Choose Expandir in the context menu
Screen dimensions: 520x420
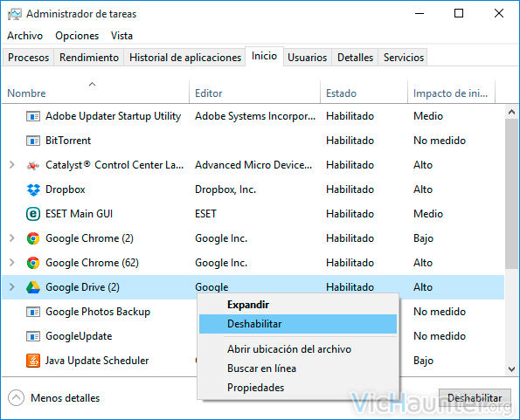pyautogui.click(x=298, y=305)
